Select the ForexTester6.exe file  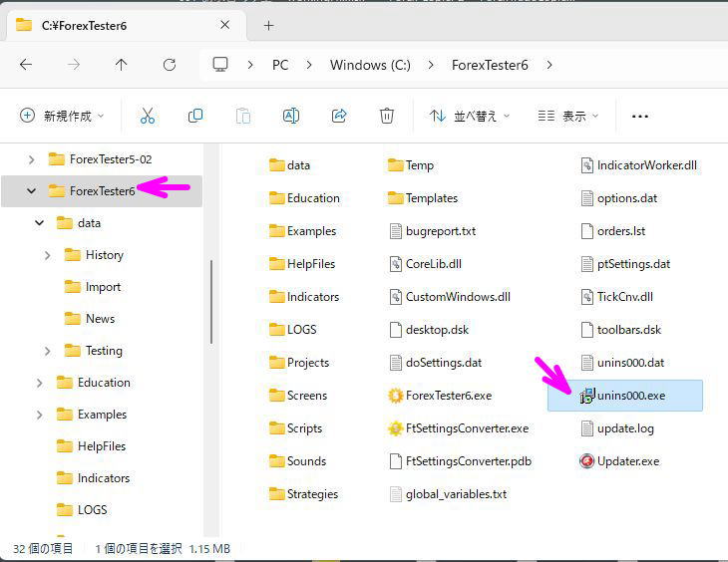pos(448,396)
